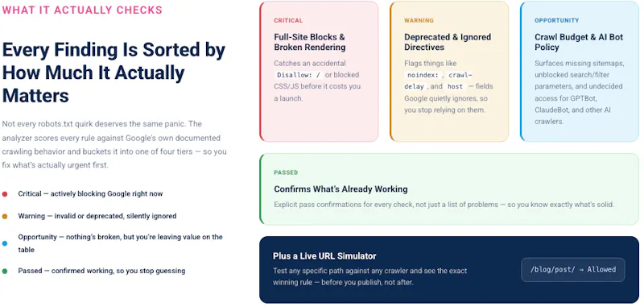Image resolution: width=644 pixels, height=307 pixels.
Task: Open the Crawl Budget & AI Bot Policy card
Action: coord(580,72)
